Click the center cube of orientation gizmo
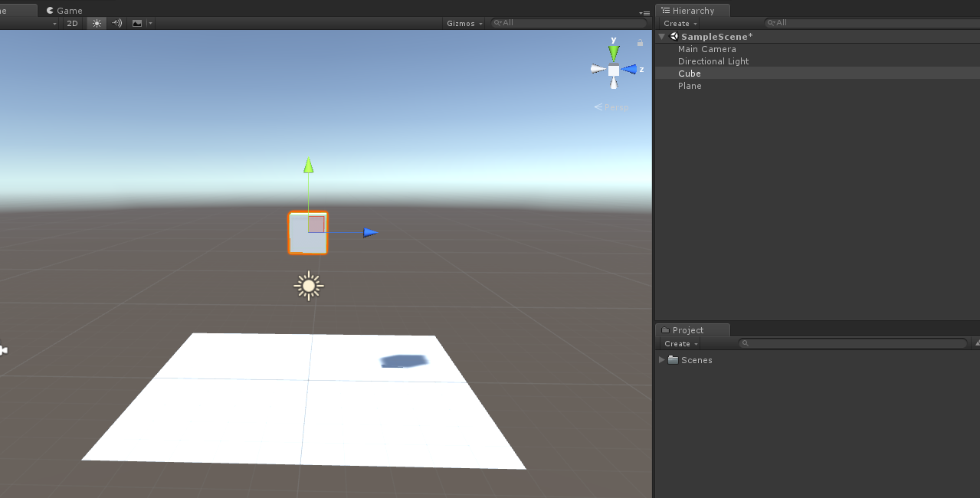This screenshot has width=980, height=498. (614, 70)
